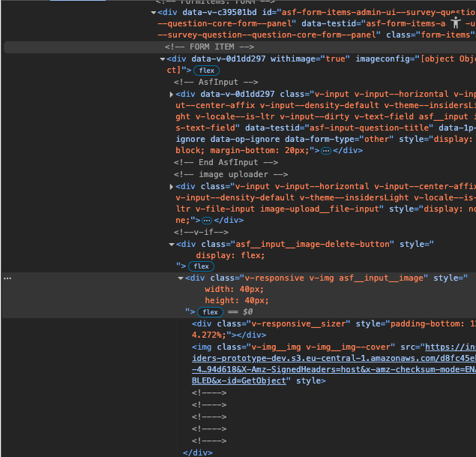Collapse the withimage="true" div node
The height and width of the screenshot is (457, 476).
coord(163,59)
